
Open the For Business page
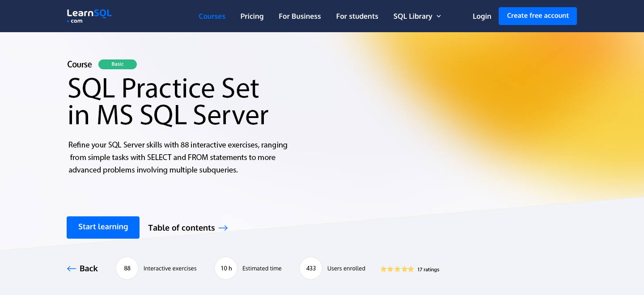(300, 16)
